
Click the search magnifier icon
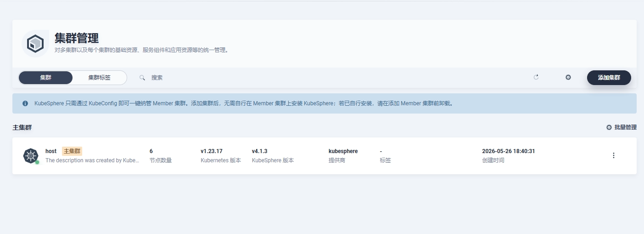point(142,78)
